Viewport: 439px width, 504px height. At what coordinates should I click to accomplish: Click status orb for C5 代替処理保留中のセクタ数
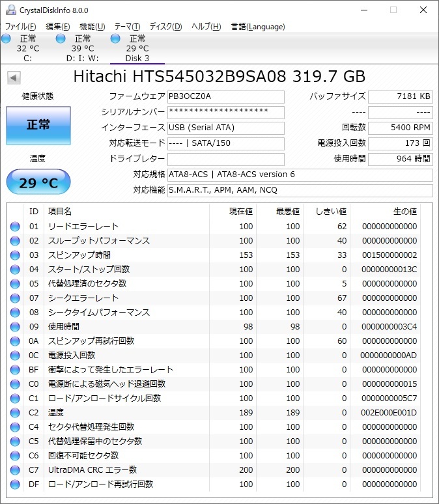15,441
